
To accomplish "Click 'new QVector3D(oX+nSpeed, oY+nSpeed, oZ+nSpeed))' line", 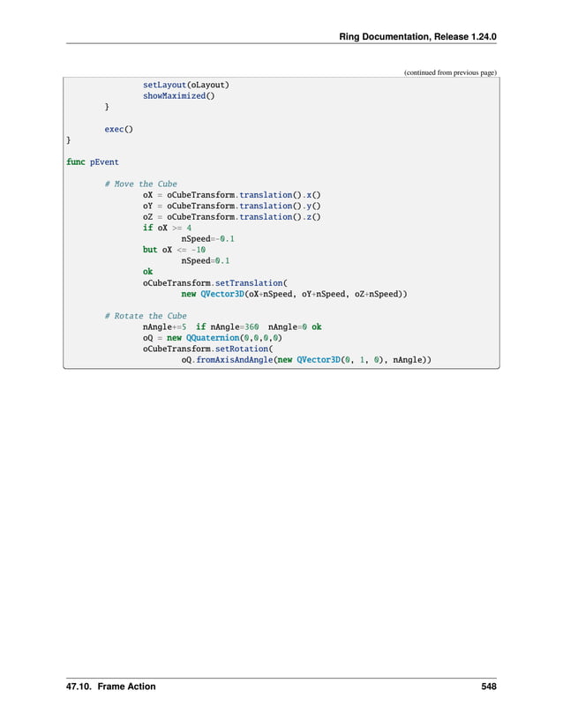I will [x=294, y=294].
